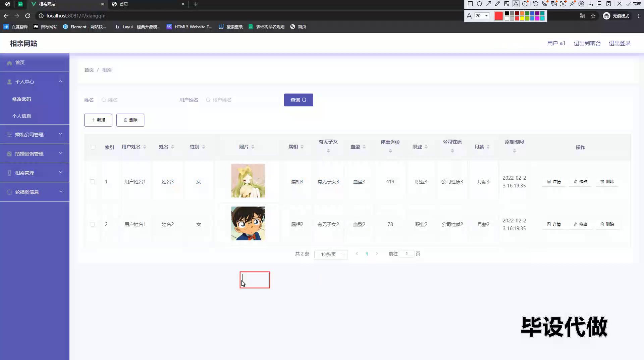Open the 10条/页 page size dropdown

(331, 254)
